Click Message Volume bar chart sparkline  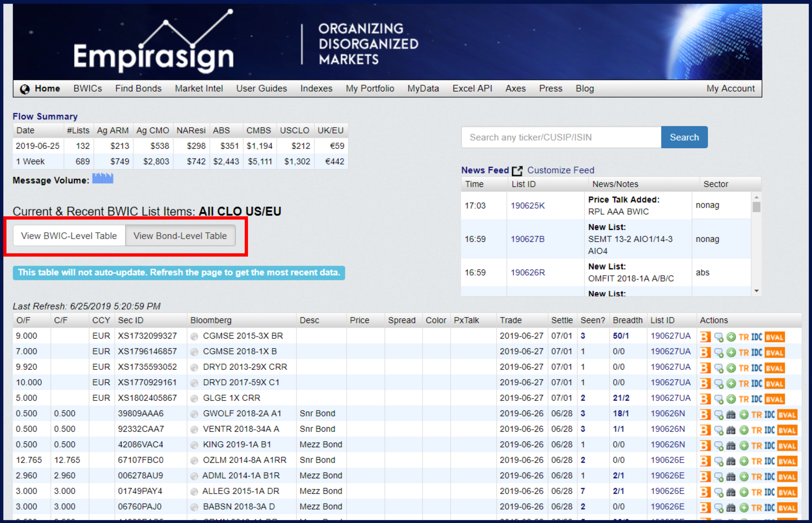(103, 179)
